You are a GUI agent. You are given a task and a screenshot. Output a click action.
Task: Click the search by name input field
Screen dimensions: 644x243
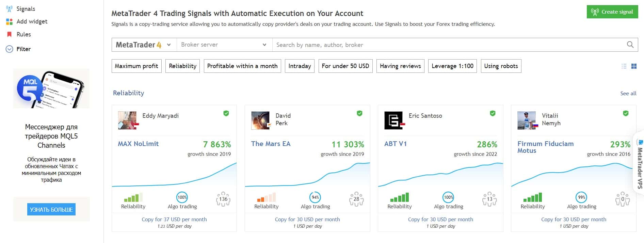tap(449, 45)
